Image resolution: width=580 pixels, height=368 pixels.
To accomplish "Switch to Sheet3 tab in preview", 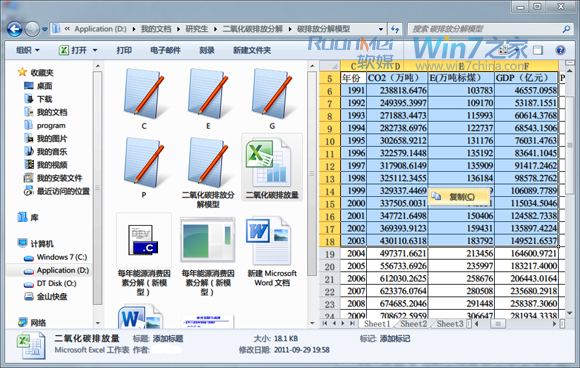I will pos(449,324).
